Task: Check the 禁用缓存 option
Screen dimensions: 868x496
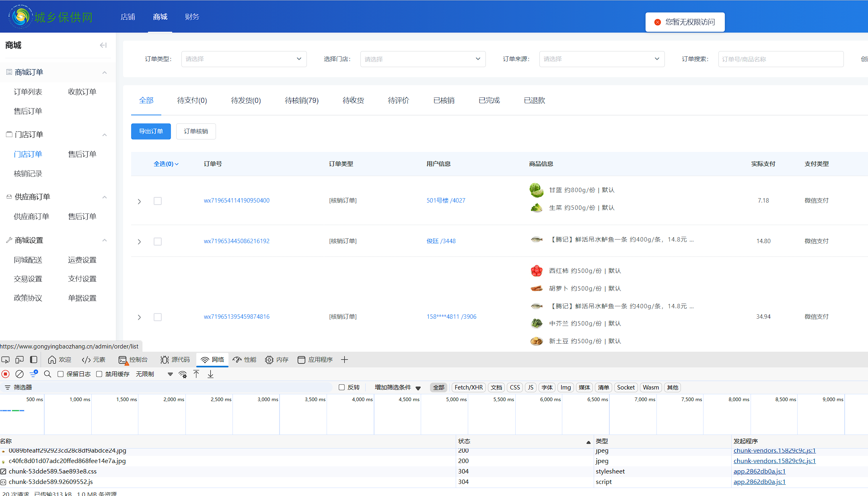Action: tap(99, 374)
